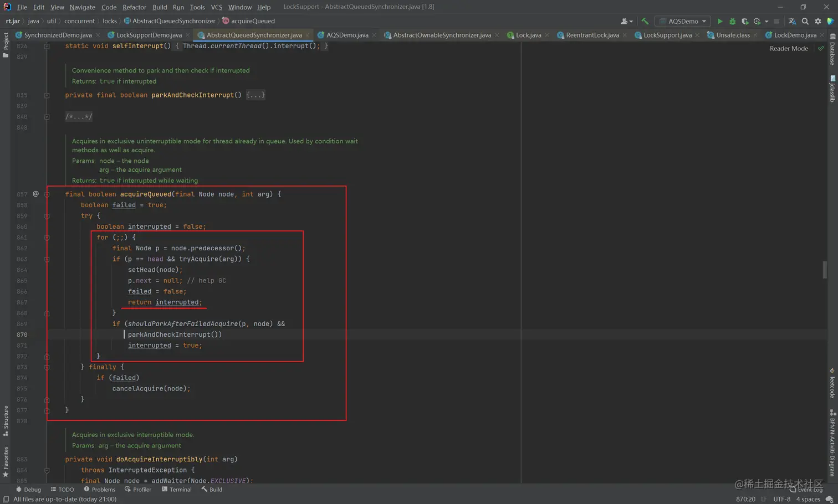Open the Database tool window

click(832, 50)
